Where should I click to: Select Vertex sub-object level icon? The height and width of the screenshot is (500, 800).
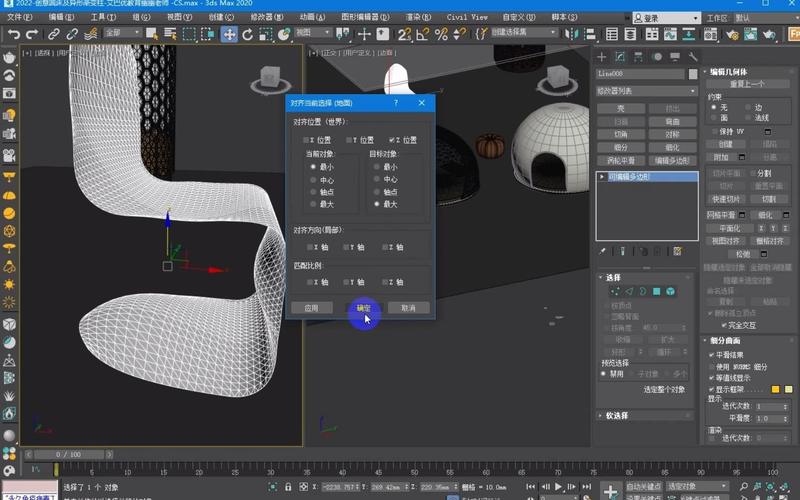pos(617,291)
